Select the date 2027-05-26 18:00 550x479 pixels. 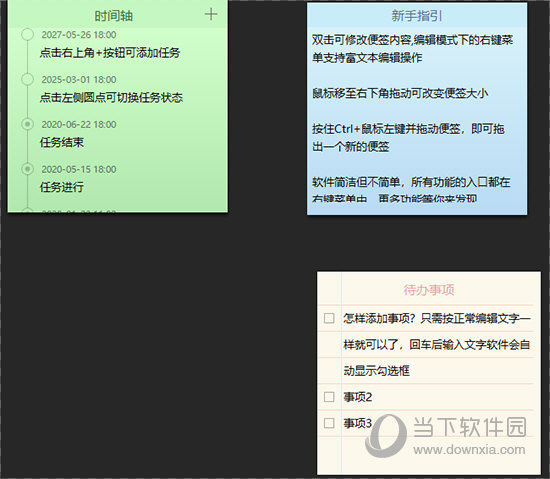[79, 35]
